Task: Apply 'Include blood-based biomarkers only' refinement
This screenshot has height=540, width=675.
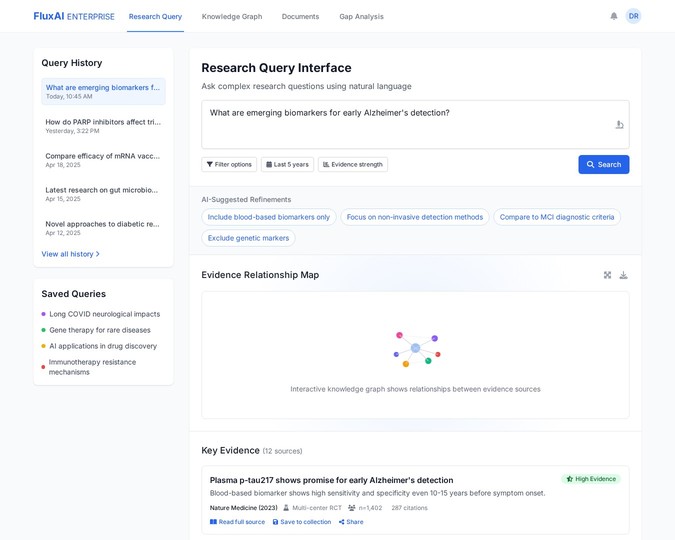Action: tap(269, 217)
